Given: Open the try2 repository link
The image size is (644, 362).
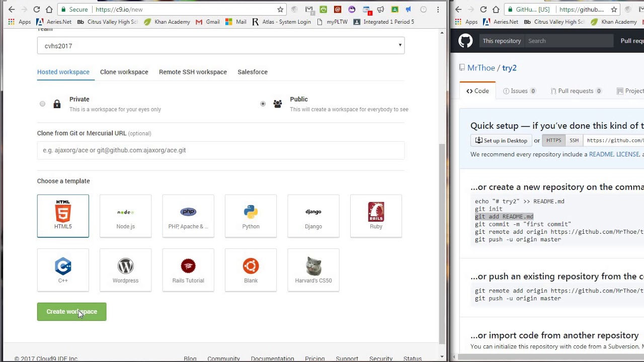Looking at the screenshot, I should (509, 68).
